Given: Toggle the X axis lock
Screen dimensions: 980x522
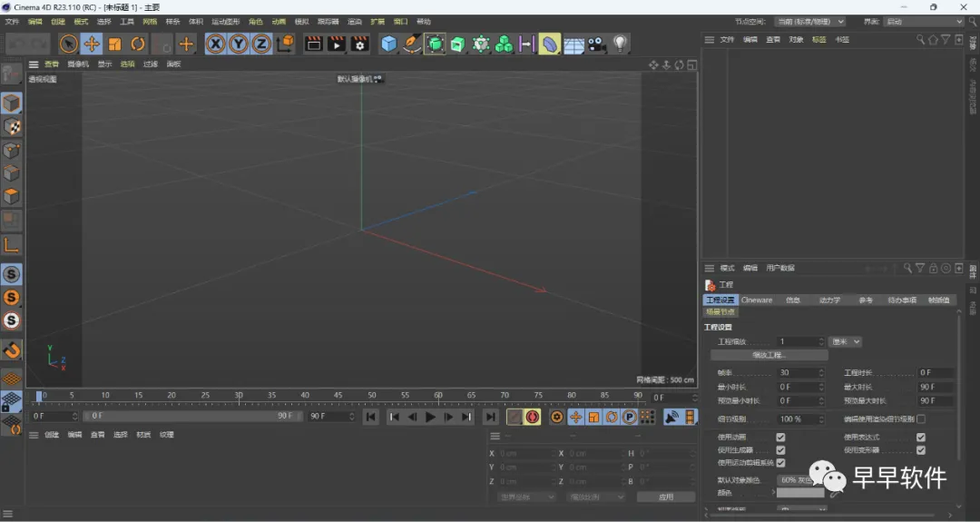Looking at the screenshot, I should click(215, 44).
